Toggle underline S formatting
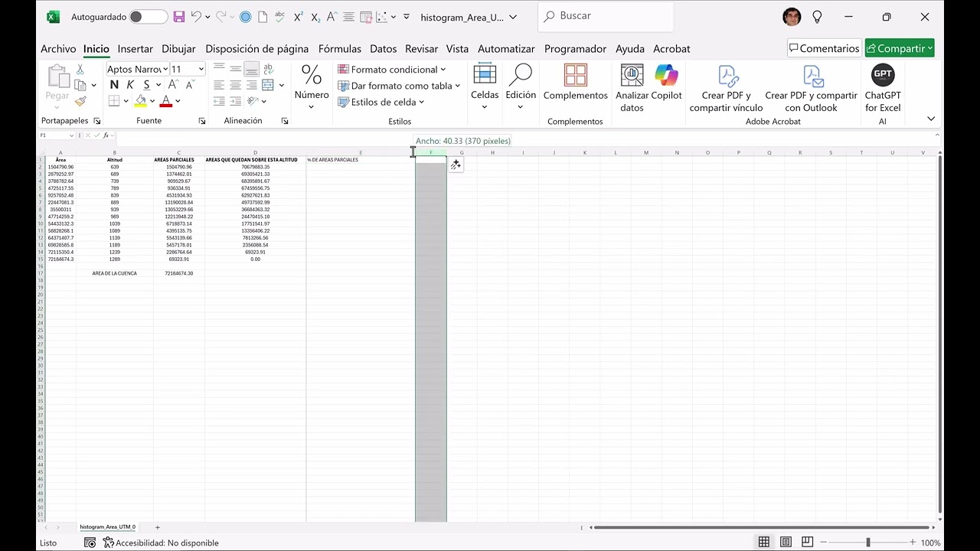This screenshot has height=551, width=980. point(146,85)
